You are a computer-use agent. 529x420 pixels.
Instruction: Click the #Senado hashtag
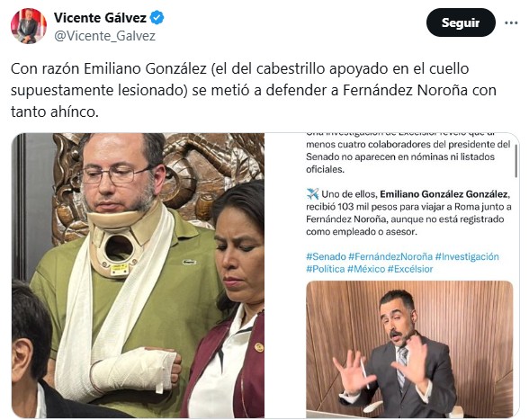point(326,256)
